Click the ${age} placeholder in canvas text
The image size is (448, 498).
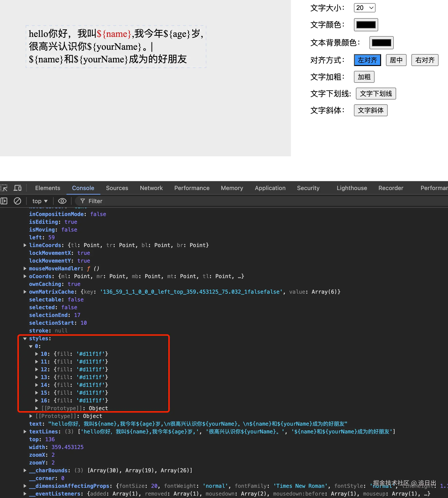pyautogui.click(x=176, y=34)
